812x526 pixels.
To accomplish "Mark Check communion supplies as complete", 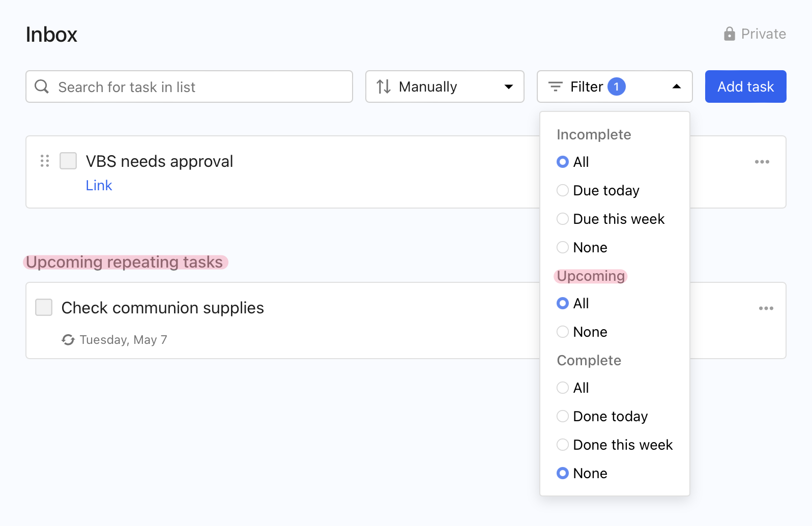I will point(44,307).
